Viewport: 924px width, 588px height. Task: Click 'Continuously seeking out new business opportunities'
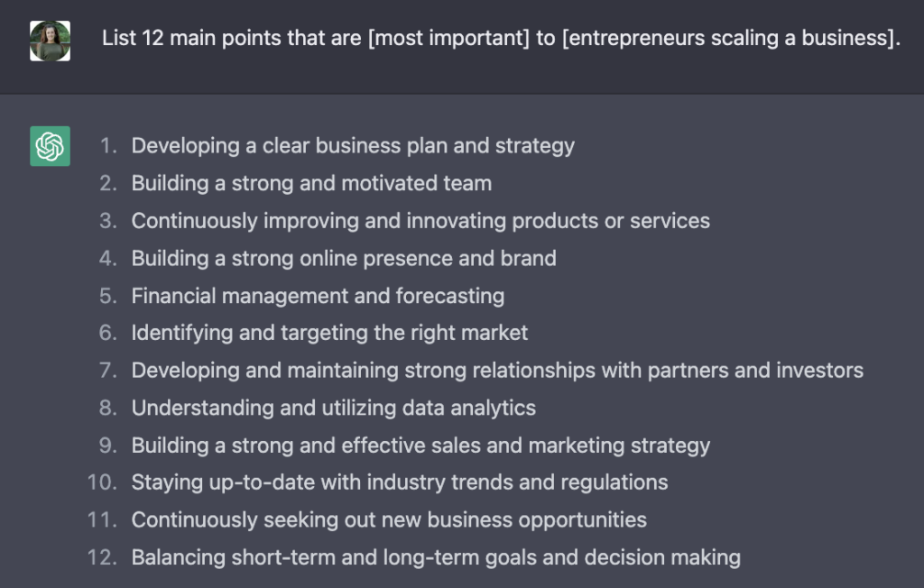389,519
